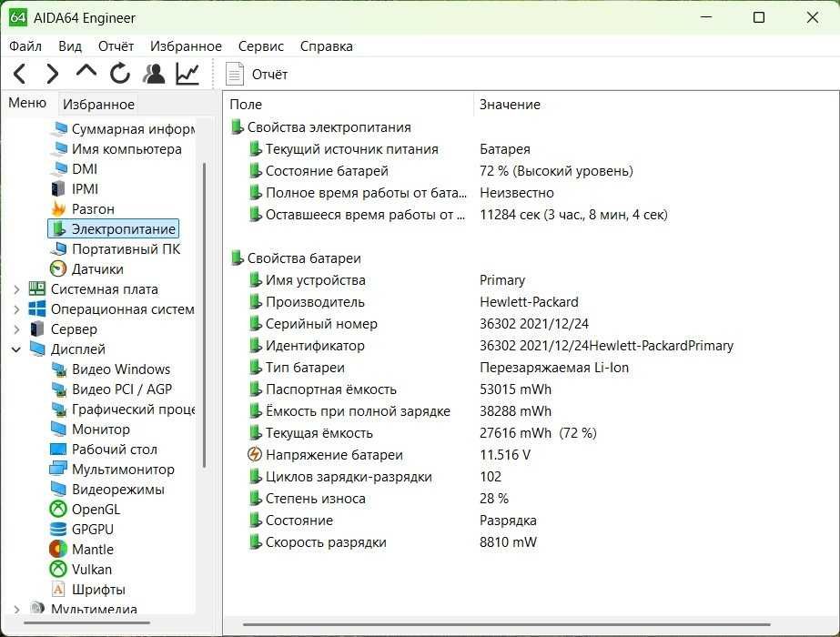Click the Refresh toolbar icon
840x637 pixels.
120,74
